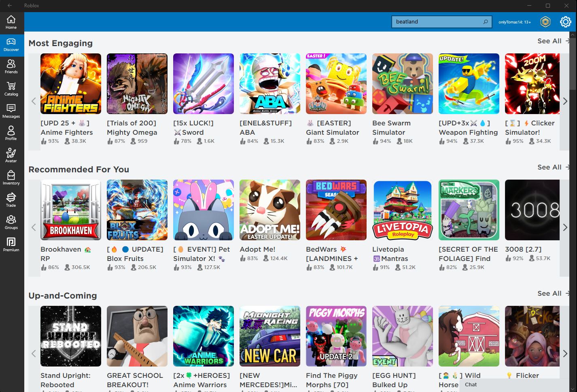Open the Trade sidebar icon
Screen dimensions: 577x392
(11, 200)
